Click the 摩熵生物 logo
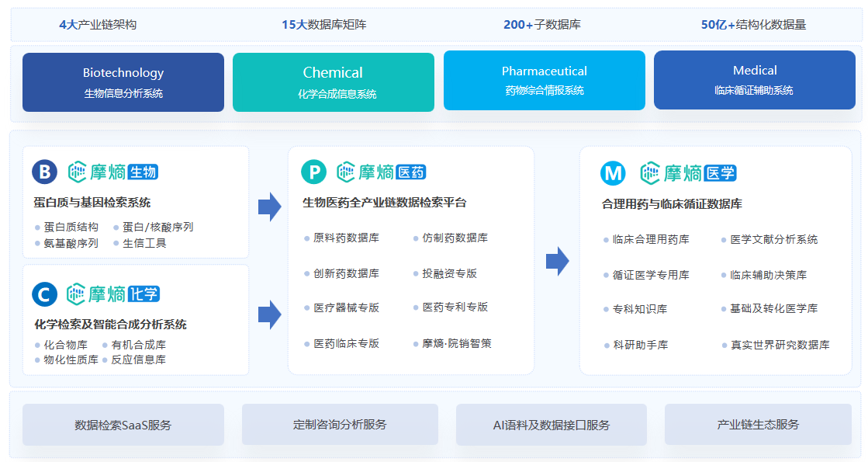This screenshot has height=462, width=868. tap(113, 172)
